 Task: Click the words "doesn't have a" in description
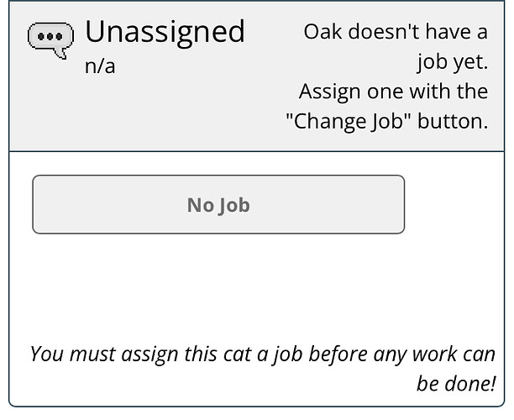418,32
